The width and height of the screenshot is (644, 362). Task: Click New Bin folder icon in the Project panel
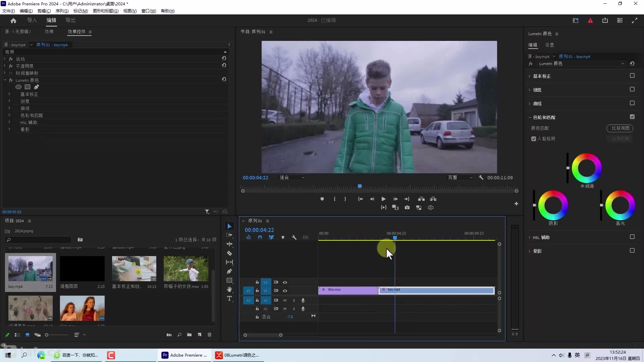coord(190,335)
